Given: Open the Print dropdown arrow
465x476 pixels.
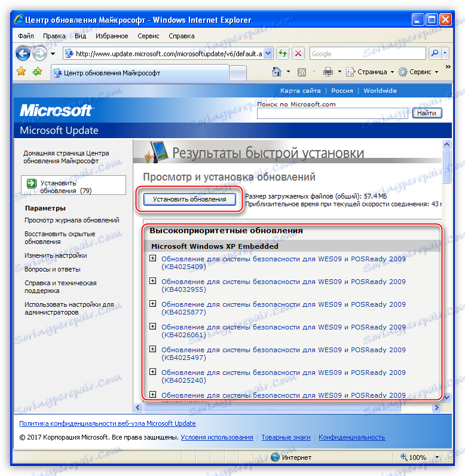Looking at the screenshot, I should pos(339,72).
